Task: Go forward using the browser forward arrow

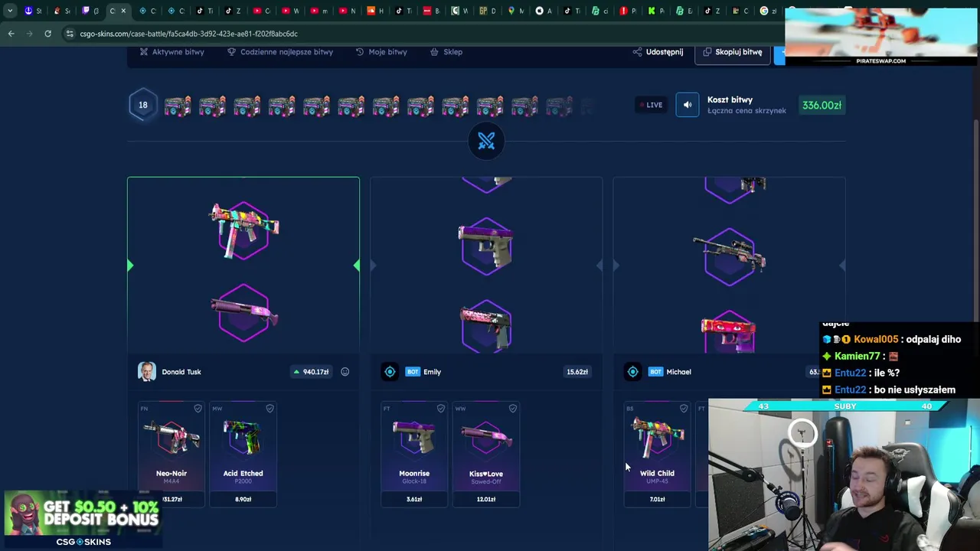Action: pyautogui.click(x=29, y=34)
